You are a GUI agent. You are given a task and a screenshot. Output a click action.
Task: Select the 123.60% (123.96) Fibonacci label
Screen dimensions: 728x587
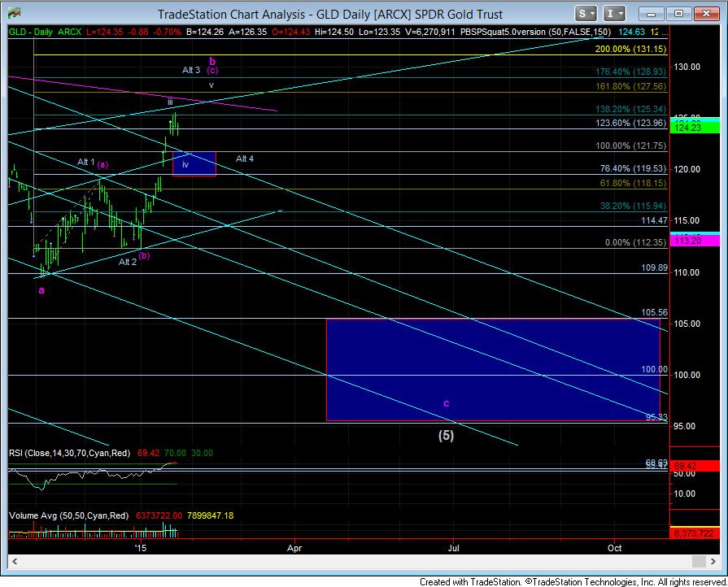[x=630, y=123]
